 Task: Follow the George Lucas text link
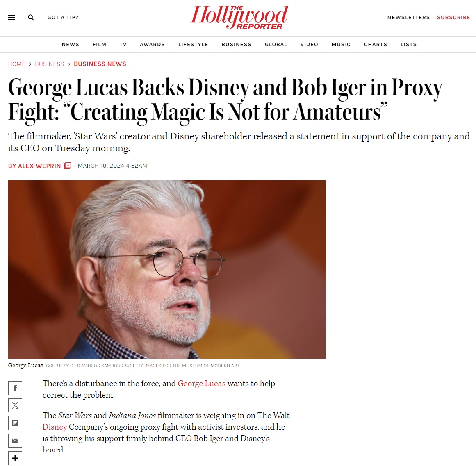[202, 384]
